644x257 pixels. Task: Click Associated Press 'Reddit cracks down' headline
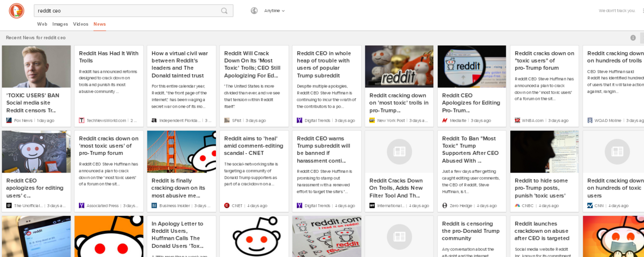[x=109, y=145]
